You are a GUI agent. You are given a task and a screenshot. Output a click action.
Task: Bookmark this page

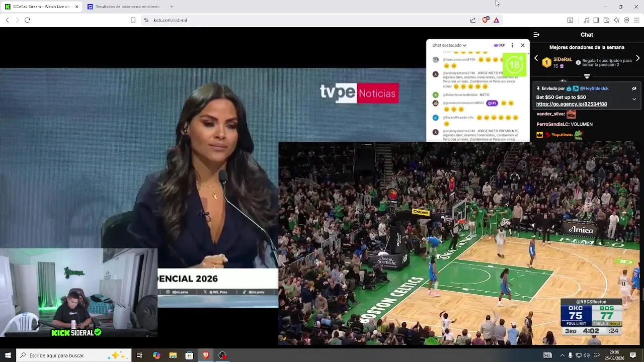(x=133, y=20)
